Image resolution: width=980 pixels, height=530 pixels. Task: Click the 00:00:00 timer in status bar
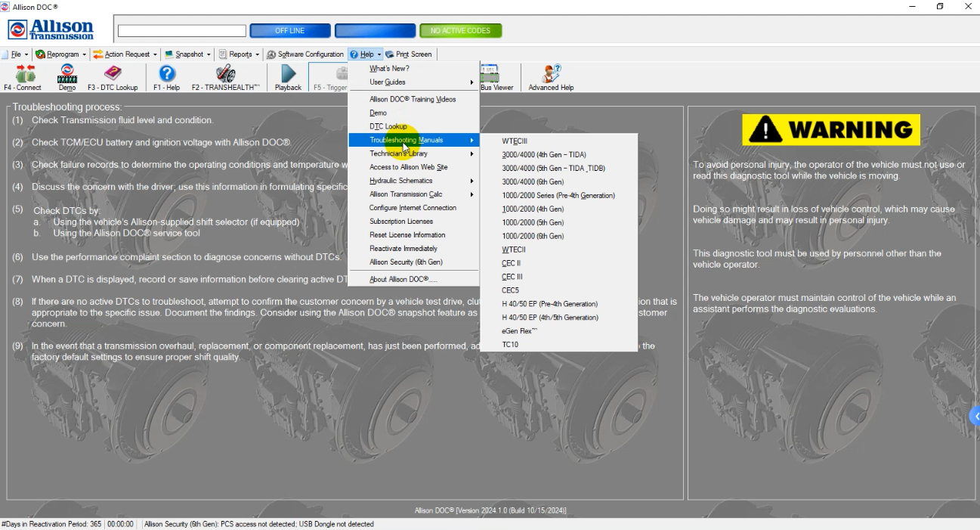point(121,524)
